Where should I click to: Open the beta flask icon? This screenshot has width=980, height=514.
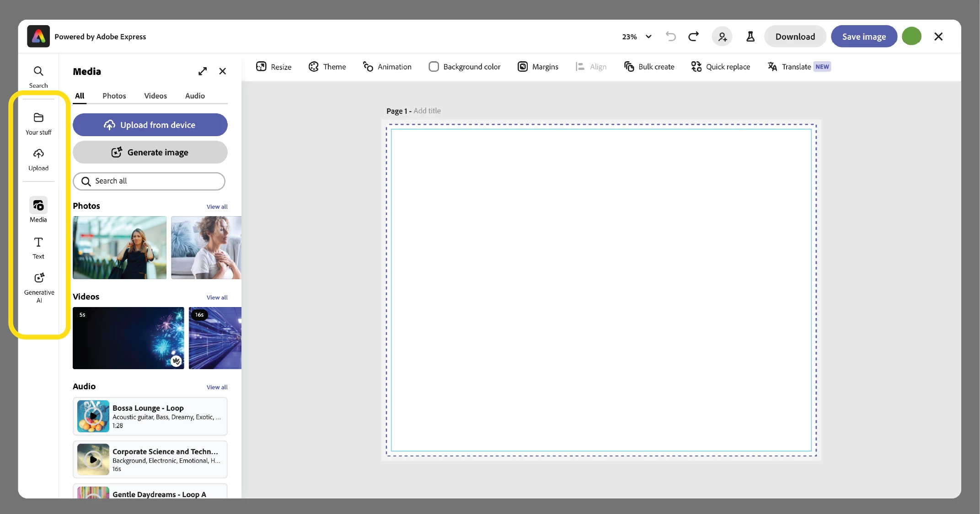[x=750, y=37]
